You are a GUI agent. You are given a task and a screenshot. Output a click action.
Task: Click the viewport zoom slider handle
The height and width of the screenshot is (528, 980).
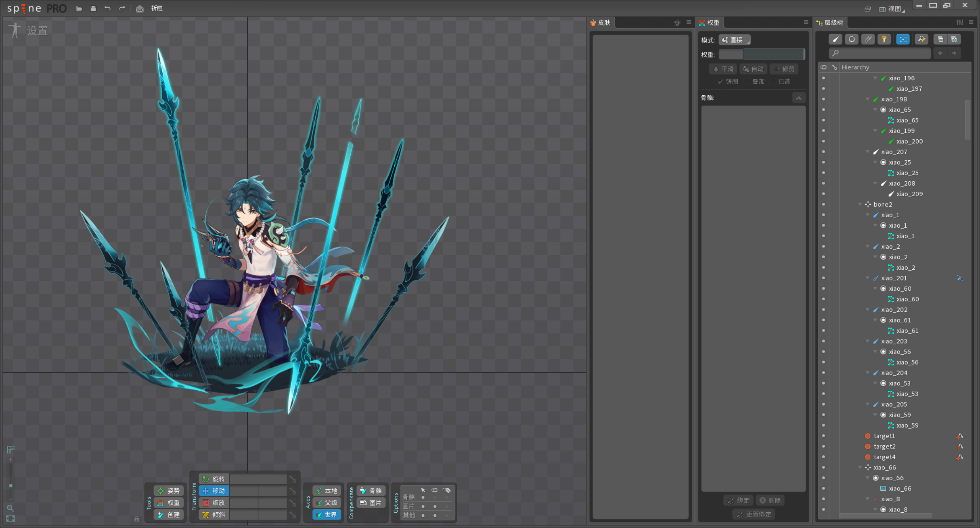11,486
